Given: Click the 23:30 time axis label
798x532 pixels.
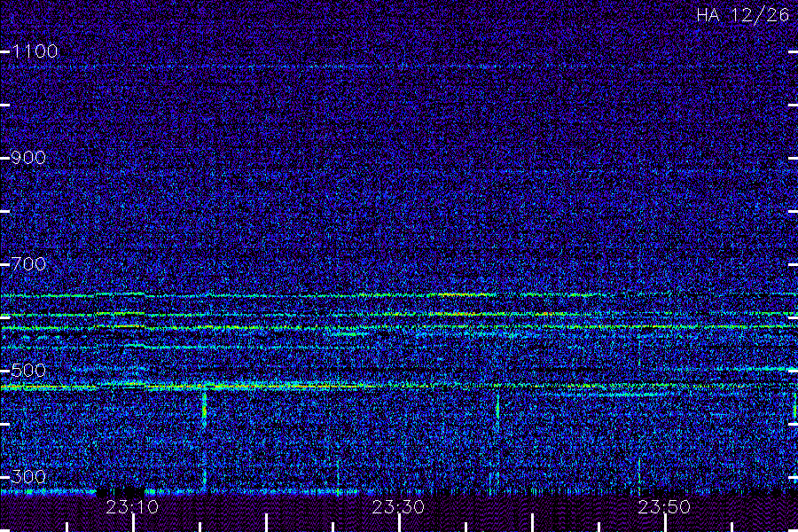Looking at the screenshot, I should pyautogui.click(x=398, y=507).
